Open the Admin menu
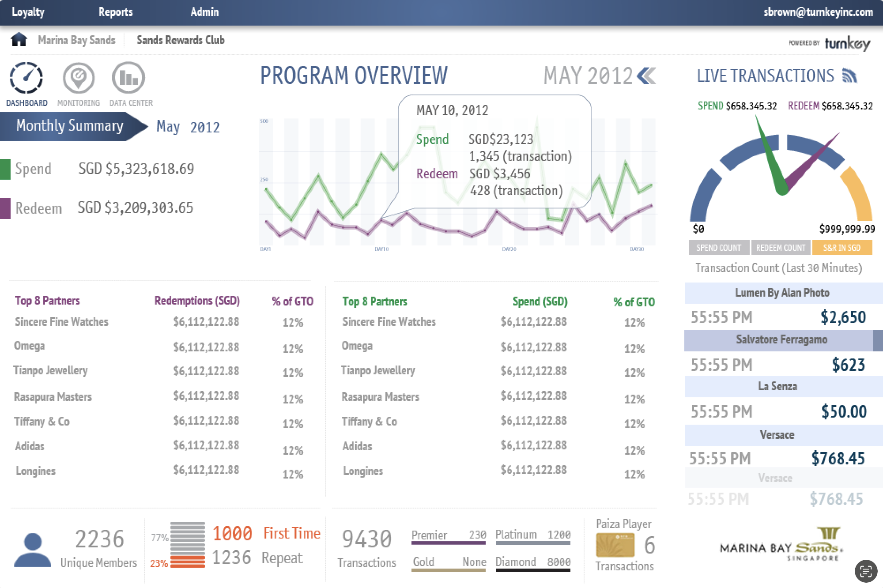883x588 pixels. 204,12
